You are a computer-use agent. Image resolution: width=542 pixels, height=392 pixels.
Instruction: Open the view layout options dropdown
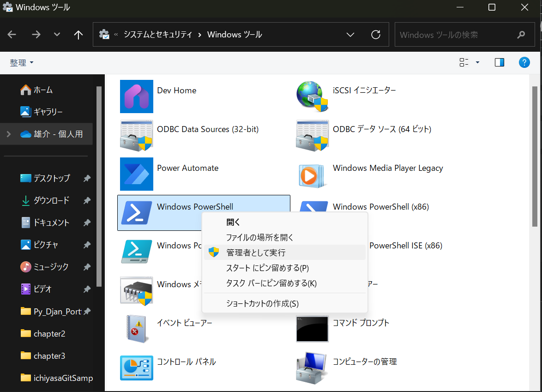coord(468,62)
